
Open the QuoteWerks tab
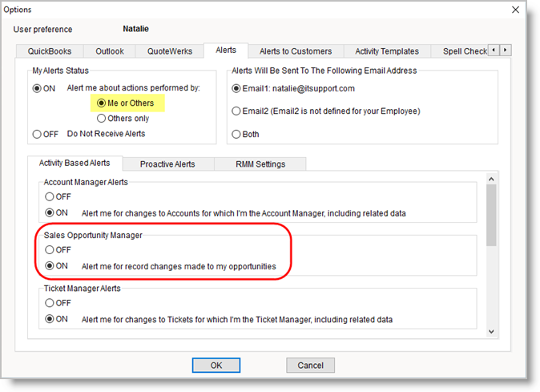pos(169,51)
